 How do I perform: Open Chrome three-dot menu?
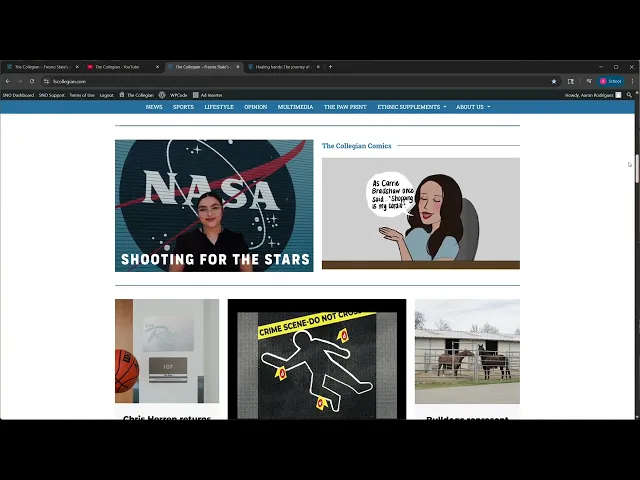(x=632, y=81)
